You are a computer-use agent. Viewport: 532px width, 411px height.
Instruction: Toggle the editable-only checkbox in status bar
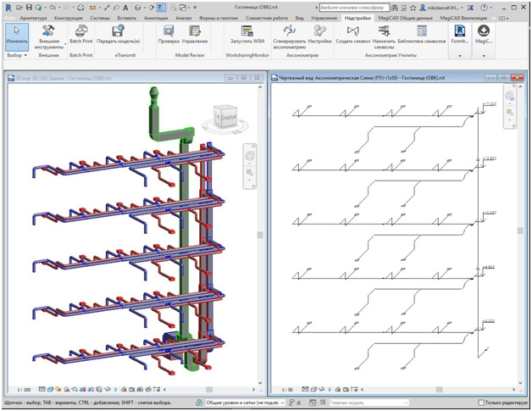[x=481, y=403]
